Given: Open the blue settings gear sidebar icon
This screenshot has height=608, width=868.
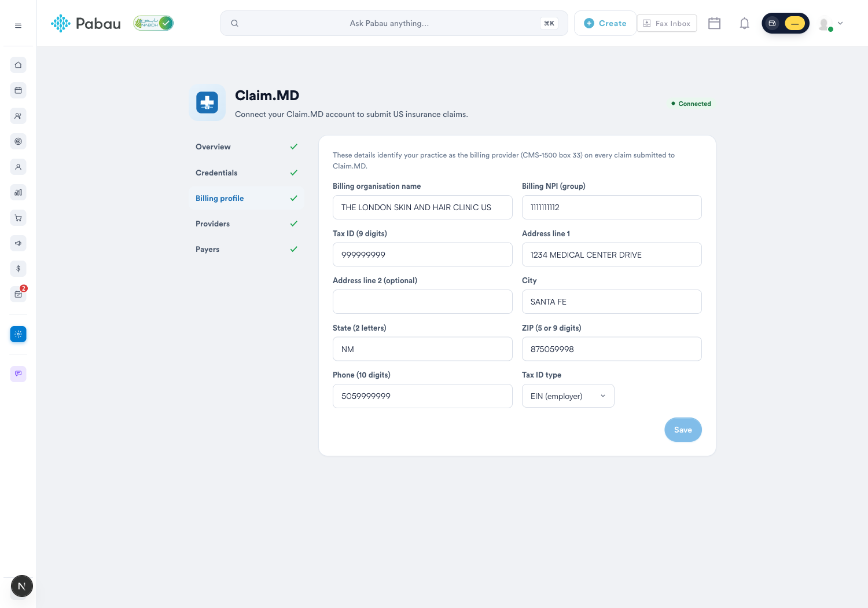Looking at the screenshot, I should click(18, 334).
